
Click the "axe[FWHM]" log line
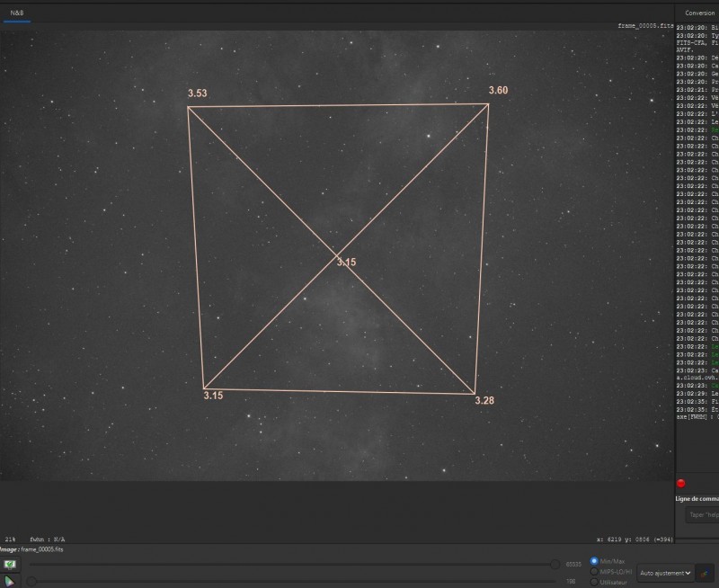(697, 417)
